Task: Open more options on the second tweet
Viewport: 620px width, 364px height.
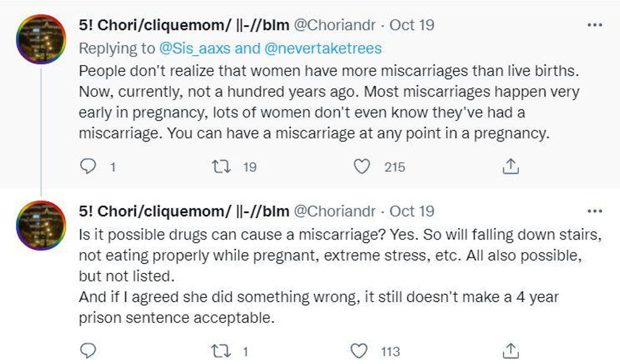Action: pos(595,210)
